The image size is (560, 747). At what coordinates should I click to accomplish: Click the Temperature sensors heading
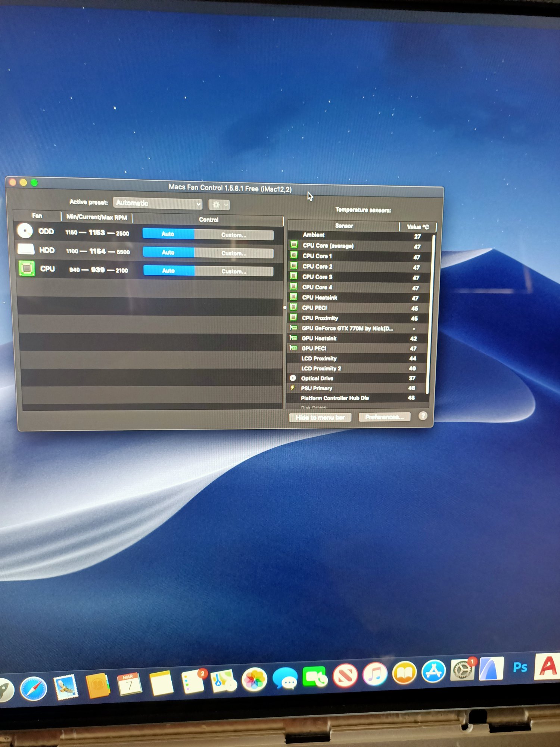point(363,210)
